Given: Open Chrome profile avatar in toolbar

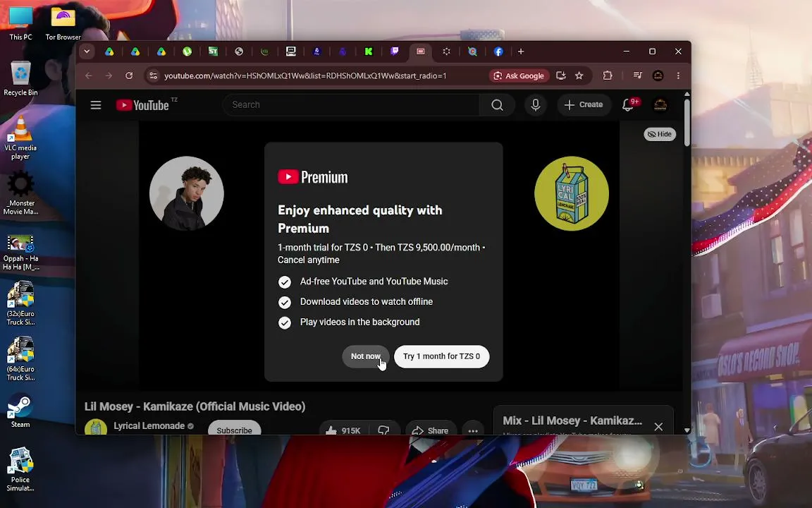Looking at the screenshot, I should pyautogui.click(x=658, y=75).
